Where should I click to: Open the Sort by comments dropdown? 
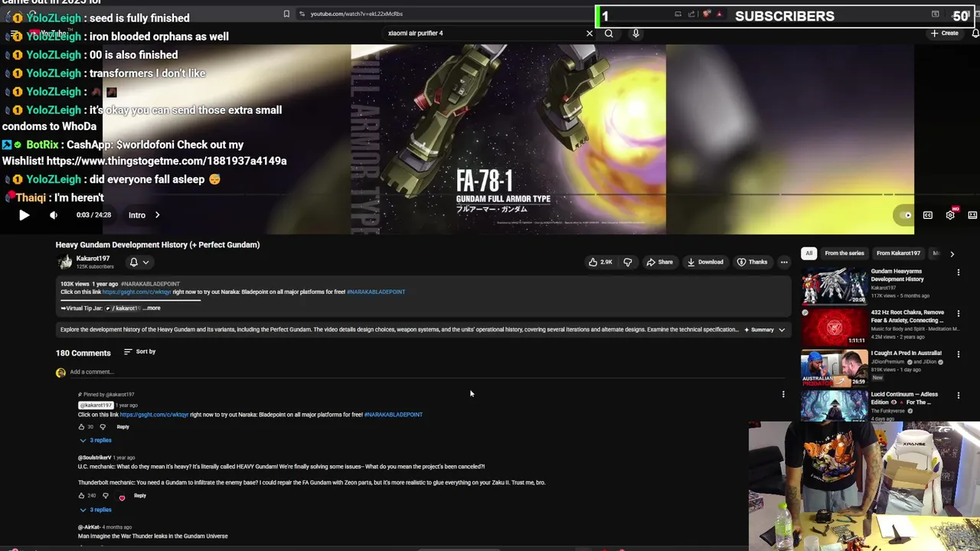(x=140, y=351)
